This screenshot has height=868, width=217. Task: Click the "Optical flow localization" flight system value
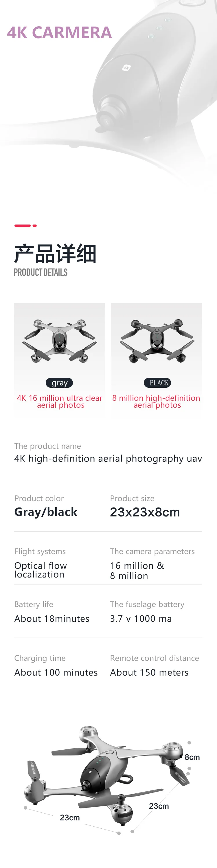click(x=41, y=570)
